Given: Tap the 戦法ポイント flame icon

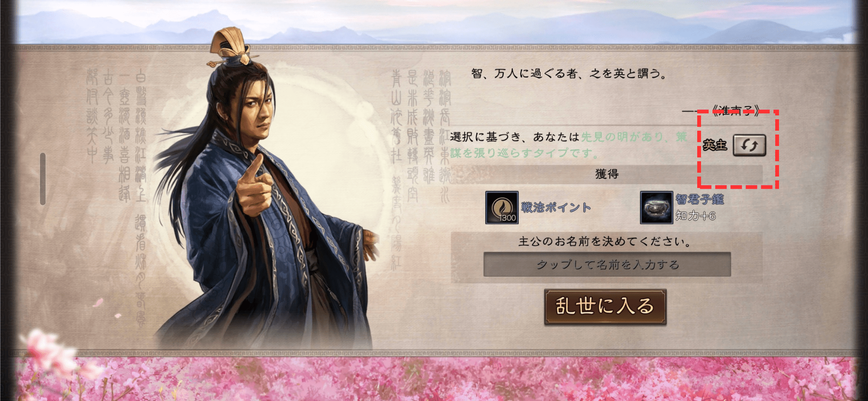Looking at the screenshot, I should click(502, 208).
